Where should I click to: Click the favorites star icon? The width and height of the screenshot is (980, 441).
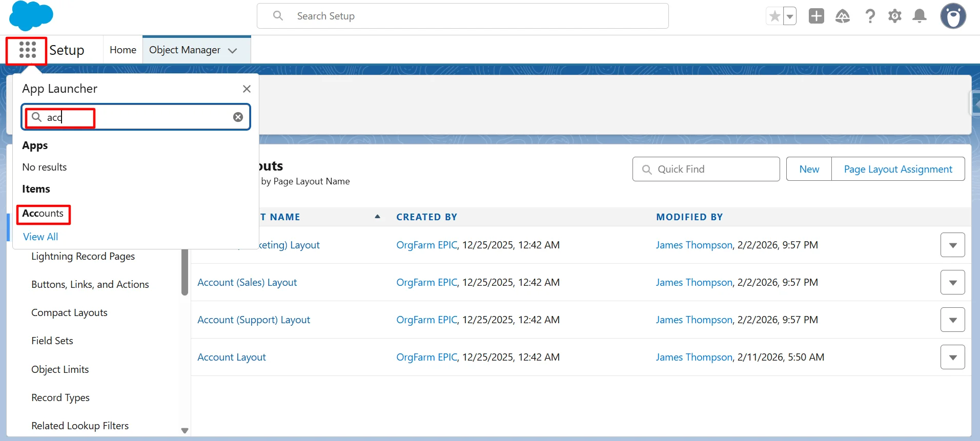point(774,16)
